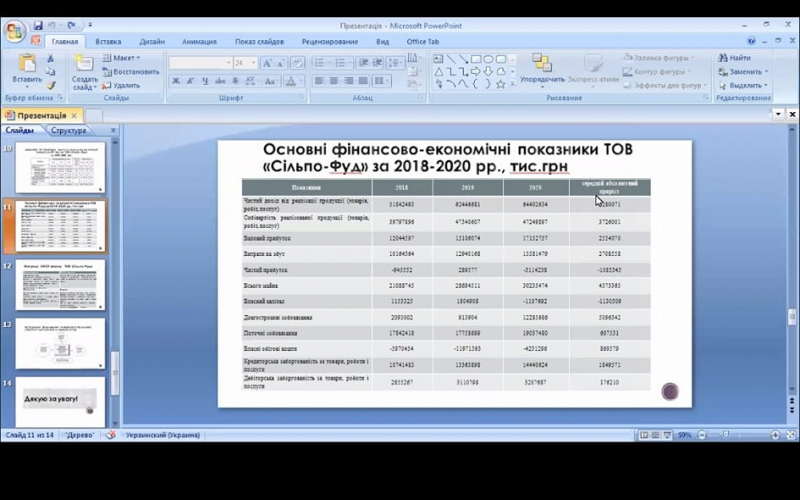Clear formatting with eraser icon

point(297,63)
